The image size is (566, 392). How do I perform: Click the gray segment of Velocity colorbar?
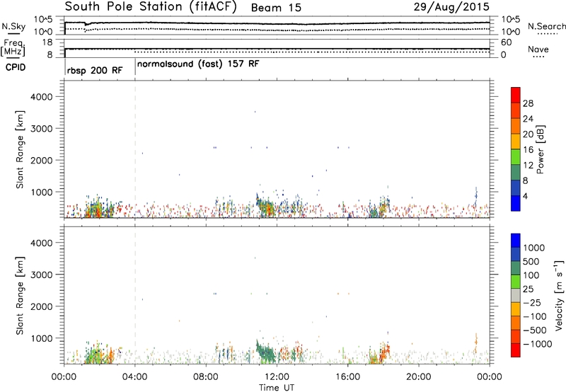click(516, 295)
